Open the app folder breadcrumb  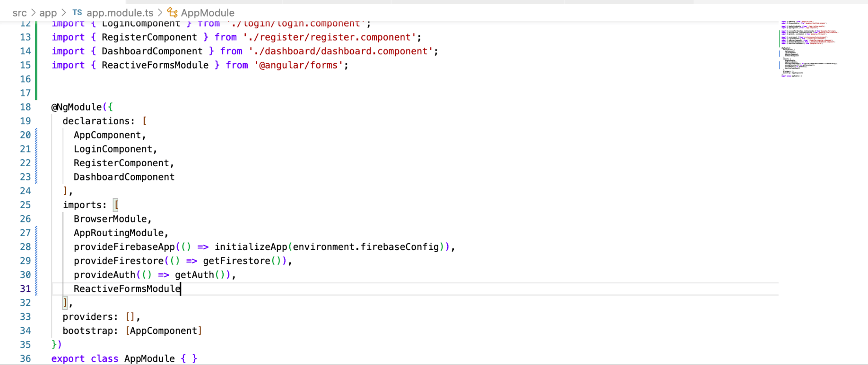[48, 13]
